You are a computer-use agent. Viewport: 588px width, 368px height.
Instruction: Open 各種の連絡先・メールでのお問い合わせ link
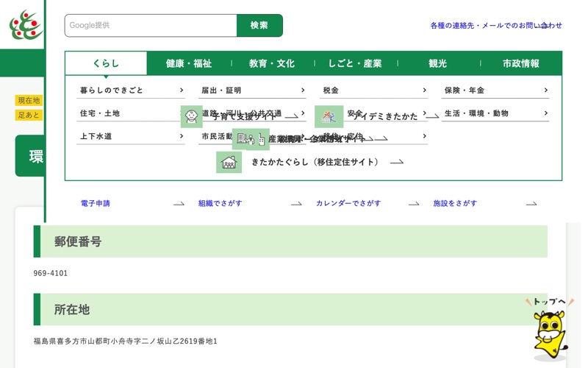tap(495, 26)
